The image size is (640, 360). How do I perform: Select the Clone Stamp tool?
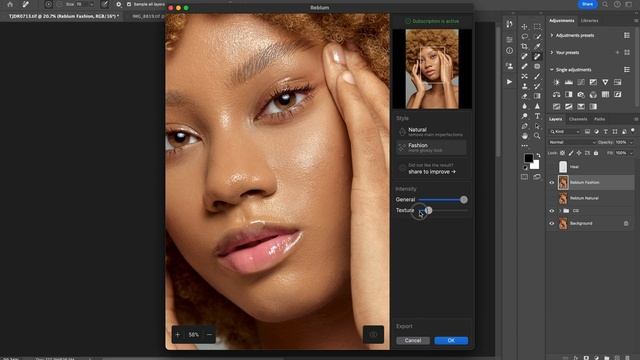524,86
